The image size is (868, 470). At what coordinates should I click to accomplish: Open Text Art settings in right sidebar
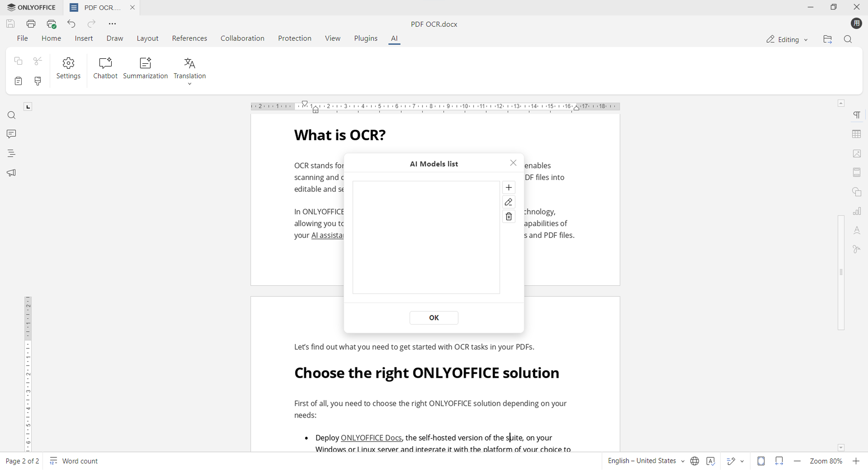pyautogui.click(x=857, y=230)
